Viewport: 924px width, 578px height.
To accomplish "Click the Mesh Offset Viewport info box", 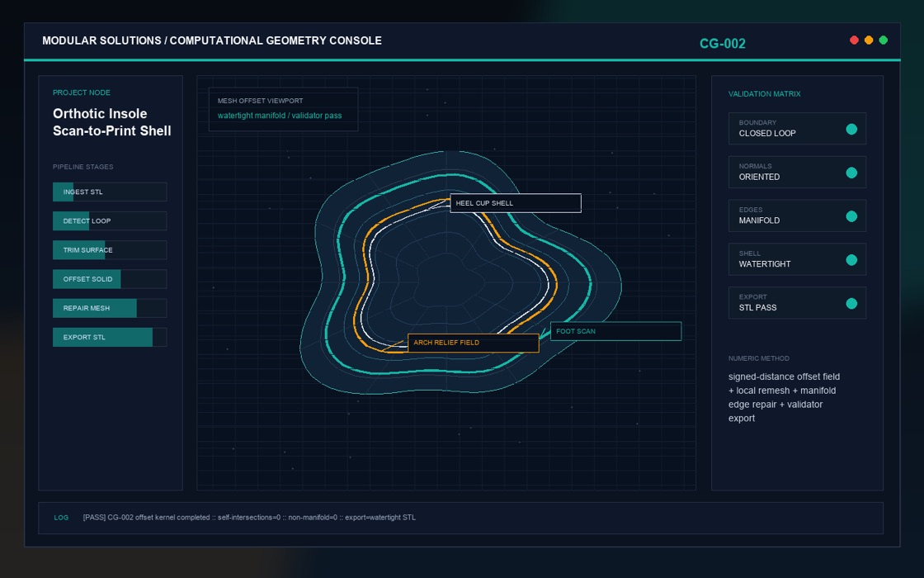I will [x=284, y=109].
